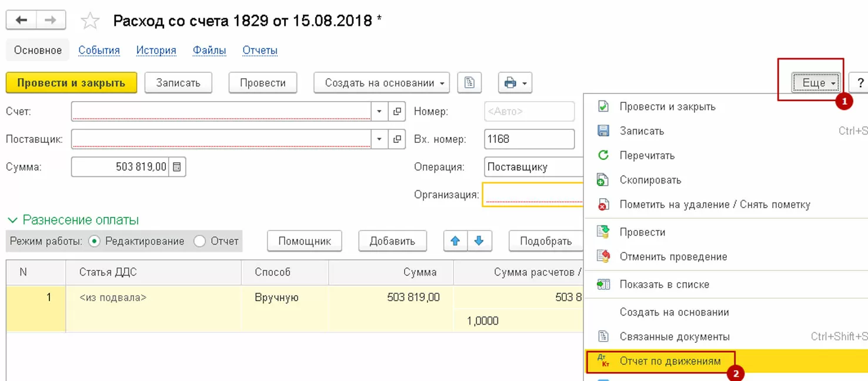Click into the Организация field

point(533,195)
